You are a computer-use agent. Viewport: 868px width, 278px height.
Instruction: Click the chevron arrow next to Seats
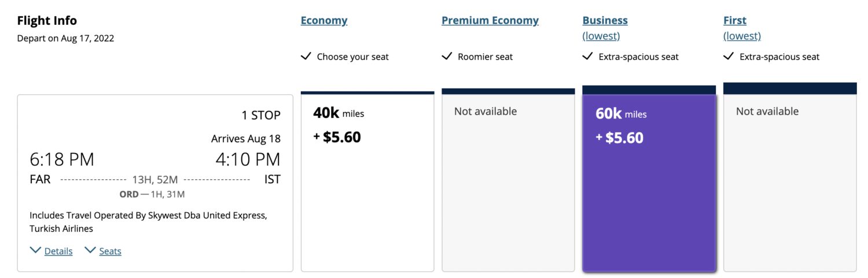[x=90, y=250]
